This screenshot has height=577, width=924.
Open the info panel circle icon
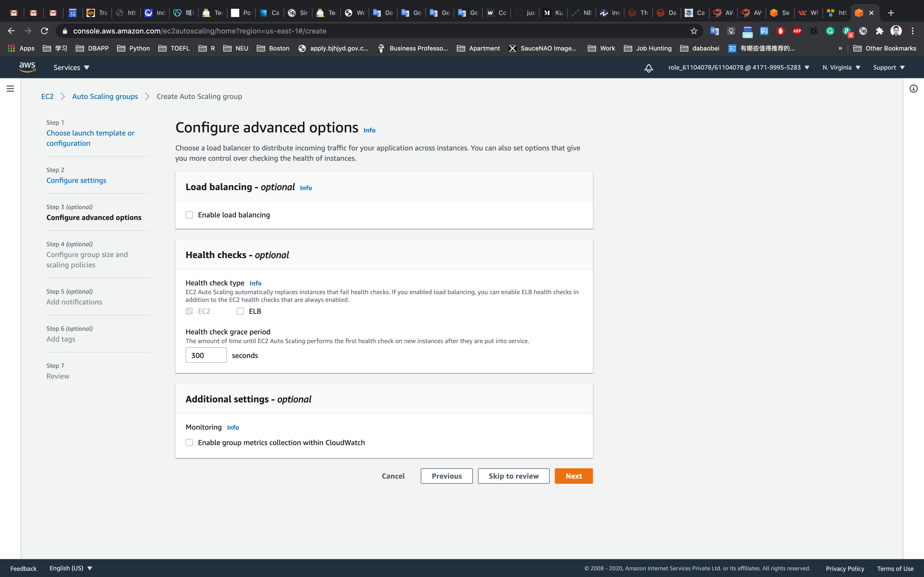point(913,89)
